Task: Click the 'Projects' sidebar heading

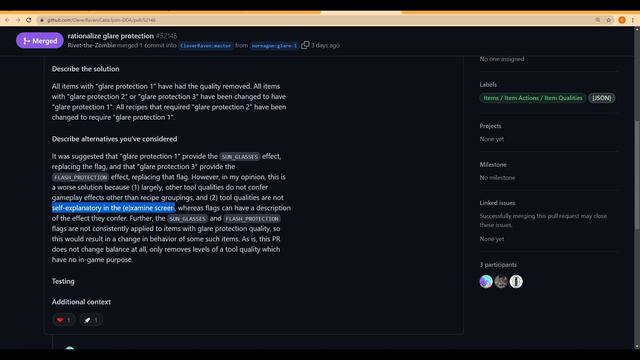Action: click(x=490, y=126)
